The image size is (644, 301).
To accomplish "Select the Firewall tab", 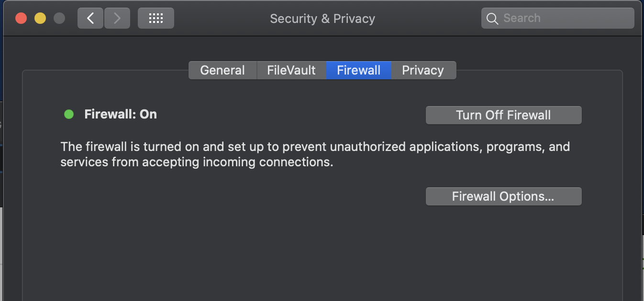I will point(359,70).
